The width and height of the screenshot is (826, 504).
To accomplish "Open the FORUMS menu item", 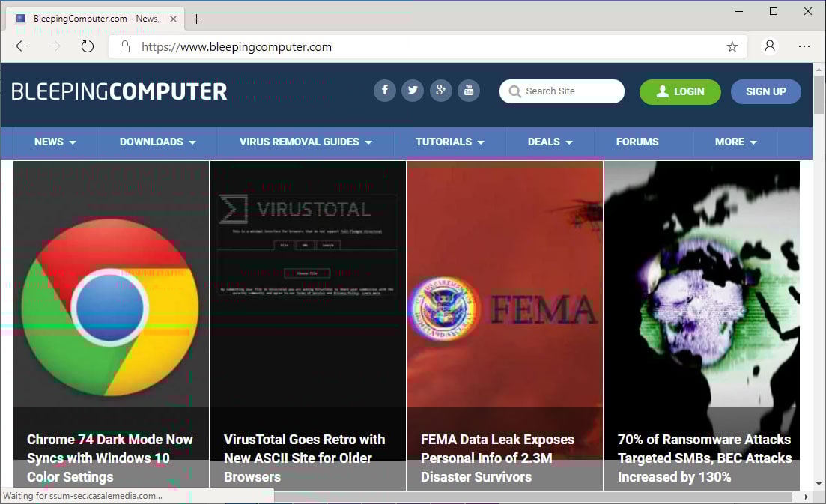I will [637, 142].
